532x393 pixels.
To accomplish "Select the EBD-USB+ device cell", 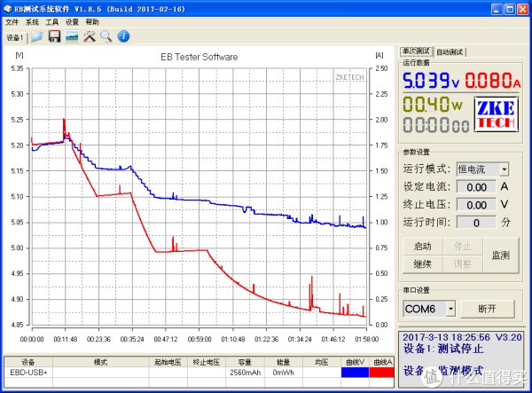I will coord(28,373).
